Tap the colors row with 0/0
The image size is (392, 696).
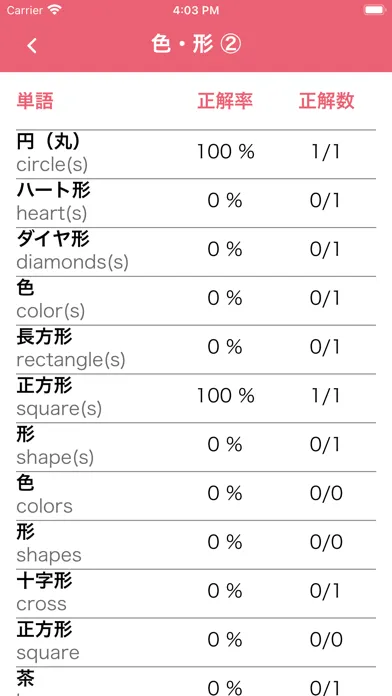coord(196,496)
